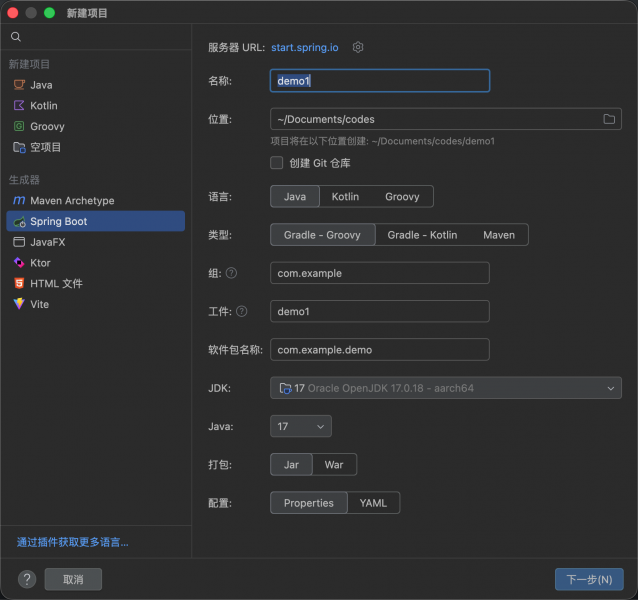Click the HTML5 file icon
638x600 pixels.
point(19,284)
